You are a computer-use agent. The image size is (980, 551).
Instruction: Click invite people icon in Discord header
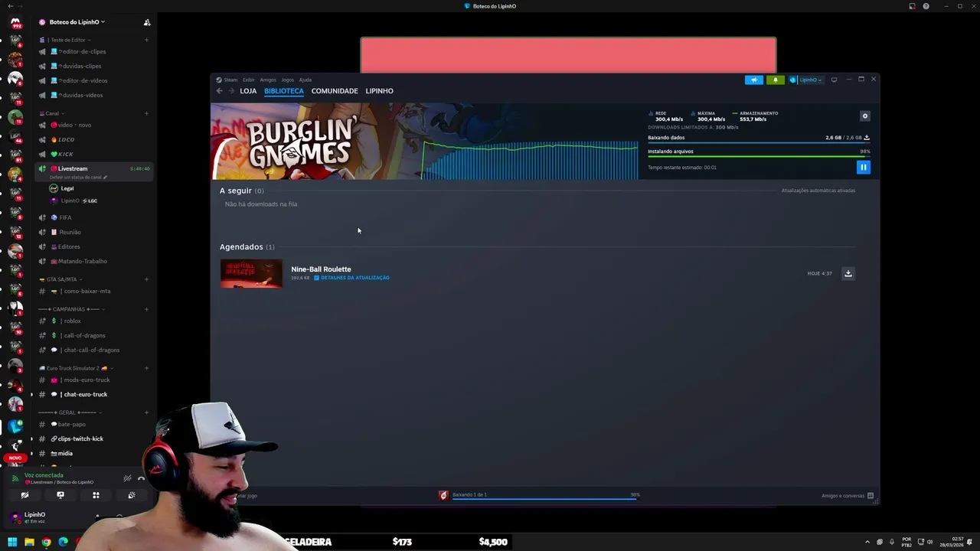(x=147, y=22)
